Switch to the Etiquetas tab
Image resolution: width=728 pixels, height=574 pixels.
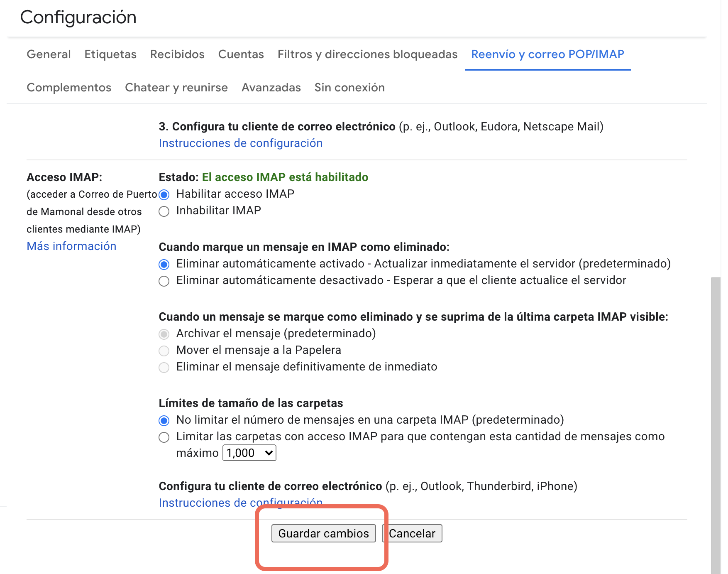pos(110,54)
